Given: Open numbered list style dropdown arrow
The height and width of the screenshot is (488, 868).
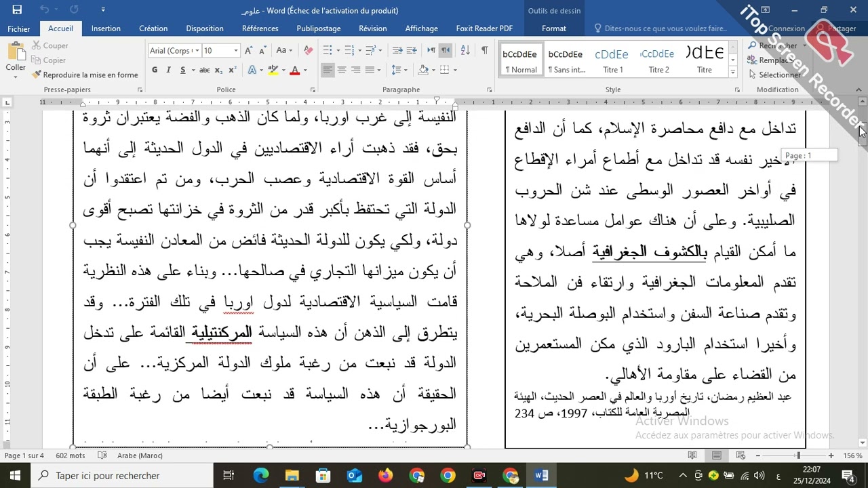Looking at the screenshot, I should (x=359, y=50).
